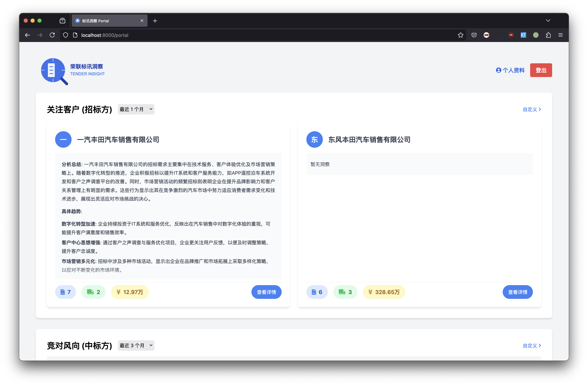Image resolution: width=588 pixels, height=386 pixels.
Task: Open the Pocket save icon
Action: point(474,35)
